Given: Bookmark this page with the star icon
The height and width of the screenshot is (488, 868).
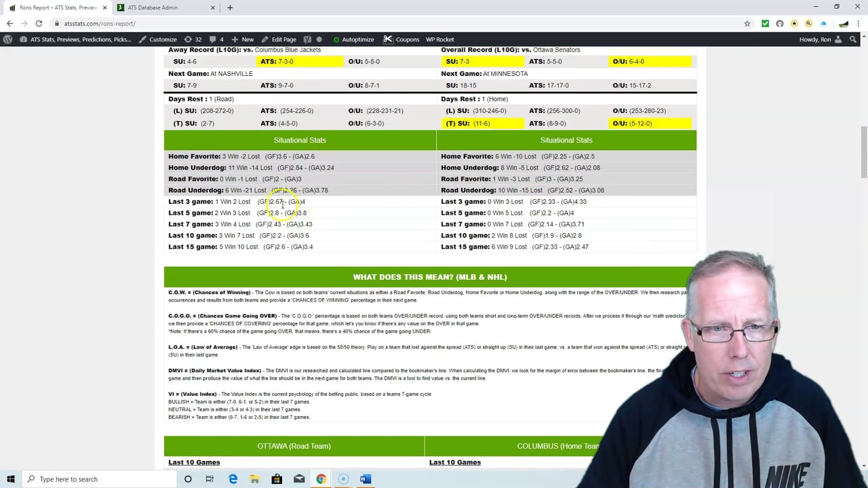Looking at the screenshot, I should (747, 24).
